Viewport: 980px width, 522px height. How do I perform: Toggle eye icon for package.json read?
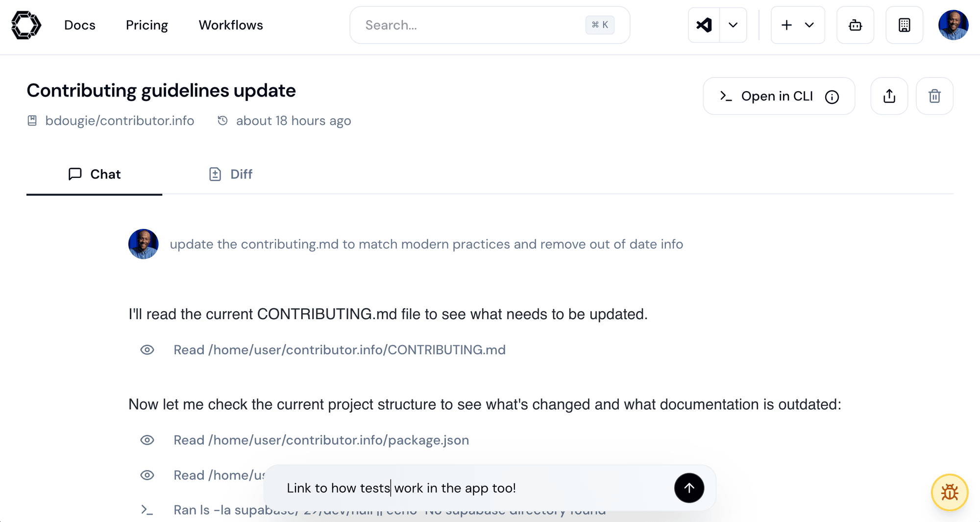147,440
